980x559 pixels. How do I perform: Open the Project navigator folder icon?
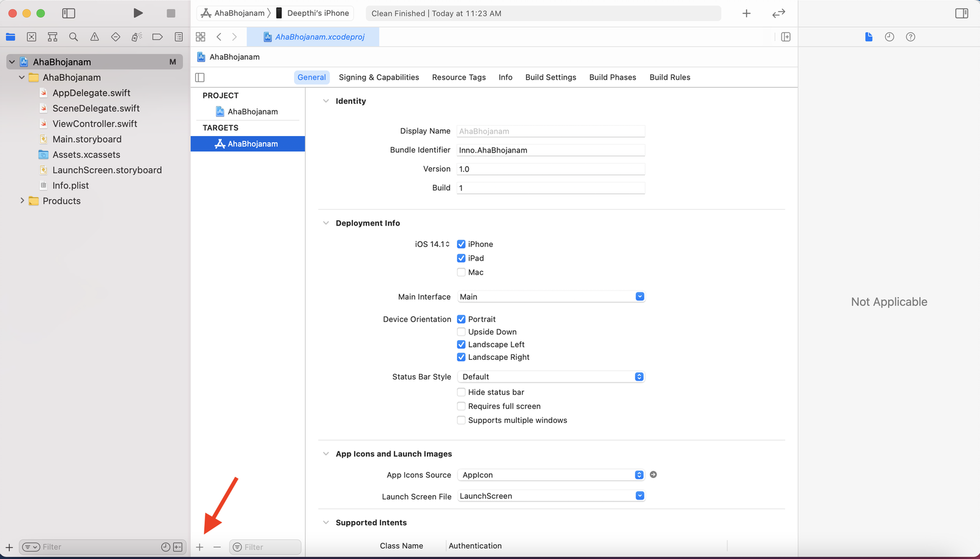(10, 37)
